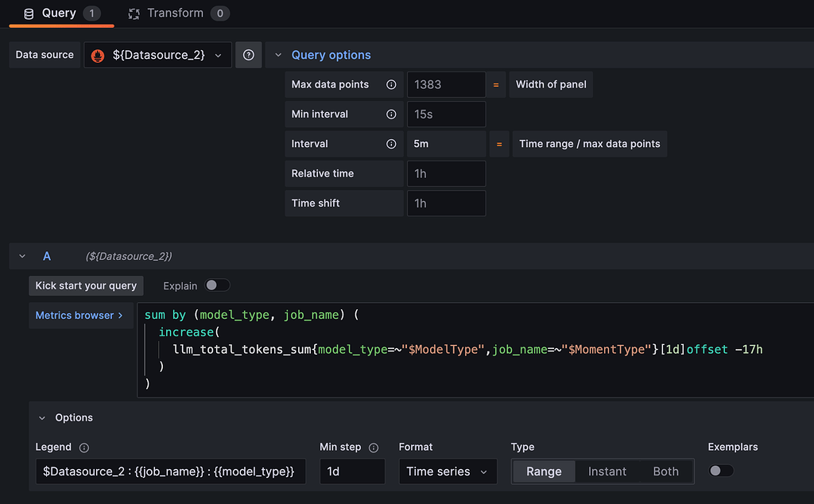Click the Prometheus data source icon
This screenshot has height=504, width=814.
tap(99, 56)
